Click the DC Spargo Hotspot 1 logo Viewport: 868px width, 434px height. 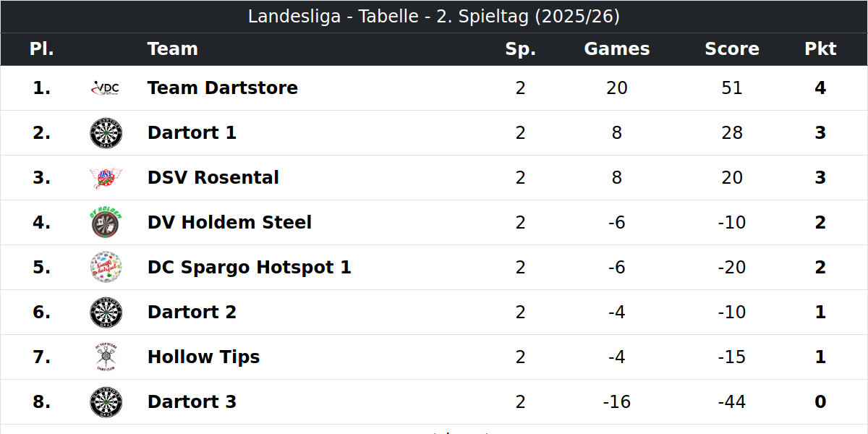coord(106,268)
